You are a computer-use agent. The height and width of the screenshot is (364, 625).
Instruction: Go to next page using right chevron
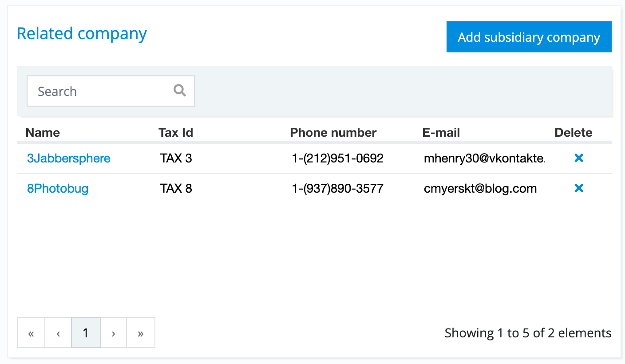pyautogui.click(x=114, y=333)
